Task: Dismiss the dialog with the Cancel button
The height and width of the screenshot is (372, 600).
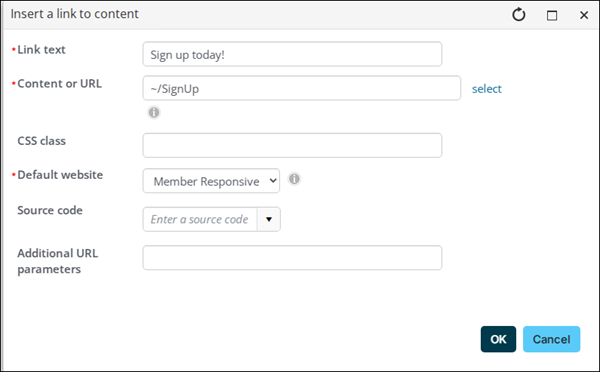Action: [551, 339]
